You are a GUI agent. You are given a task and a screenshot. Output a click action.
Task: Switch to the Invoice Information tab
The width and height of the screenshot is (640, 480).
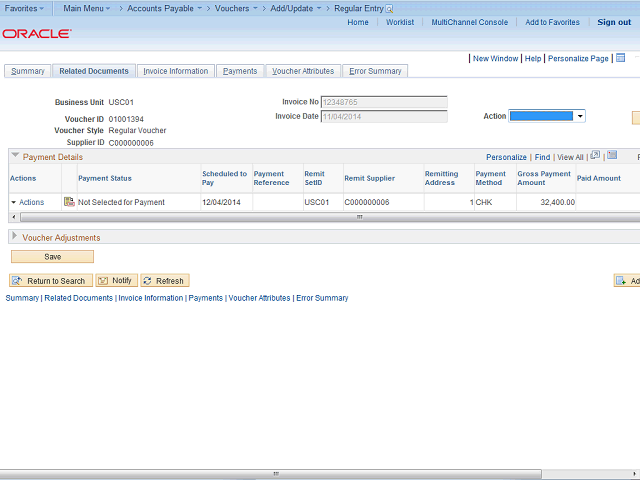click(x=176, y=71)
